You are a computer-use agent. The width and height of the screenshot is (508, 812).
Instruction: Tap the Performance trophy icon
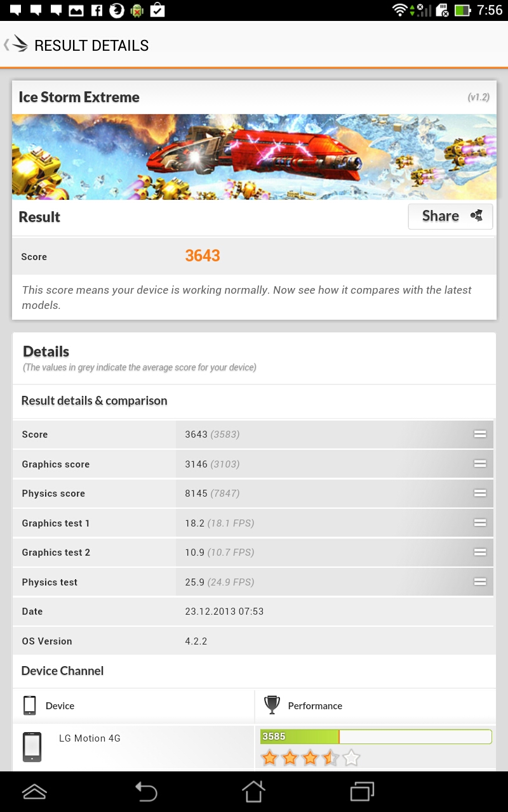coord(272,705)
